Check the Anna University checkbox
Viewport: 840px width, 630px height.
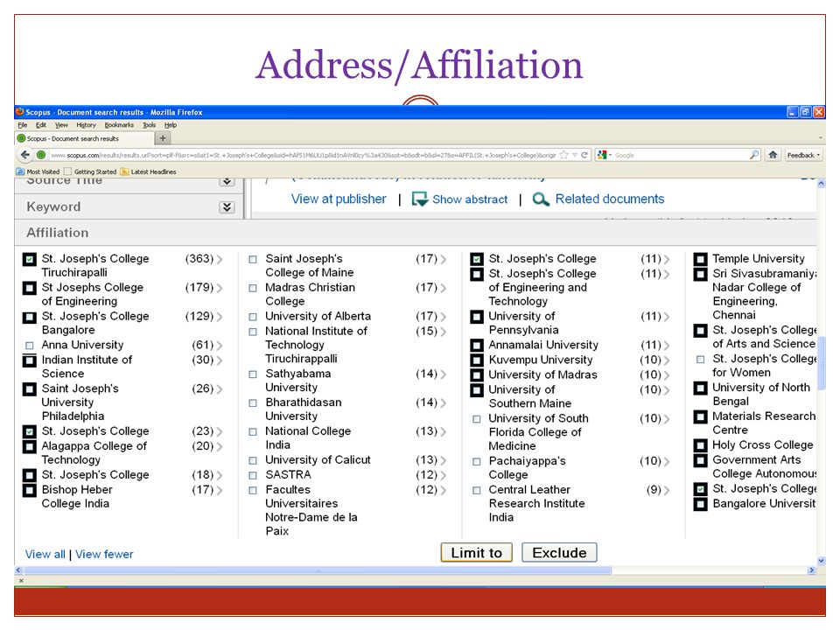[x=30, y=346]
